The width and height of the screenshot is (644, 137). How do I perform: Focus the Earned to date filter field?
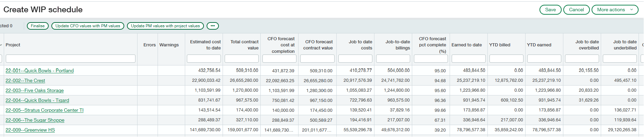coord(469,59)
